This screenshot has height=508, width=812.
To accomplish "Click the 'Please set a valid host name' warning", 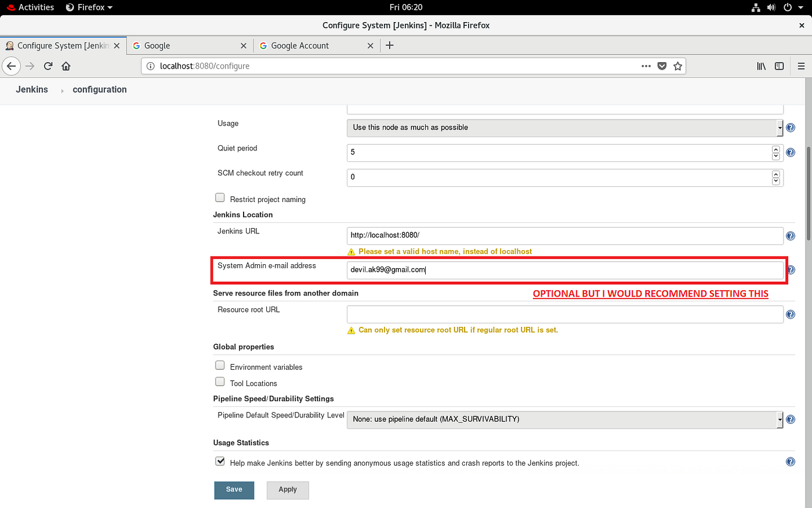I will point(445,252).
